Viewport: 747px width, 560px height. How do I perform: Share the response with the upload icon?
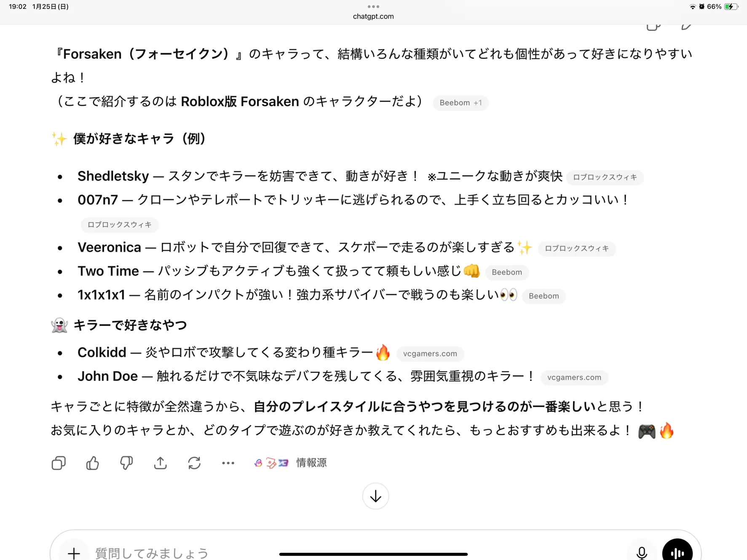tap(160, 463)
